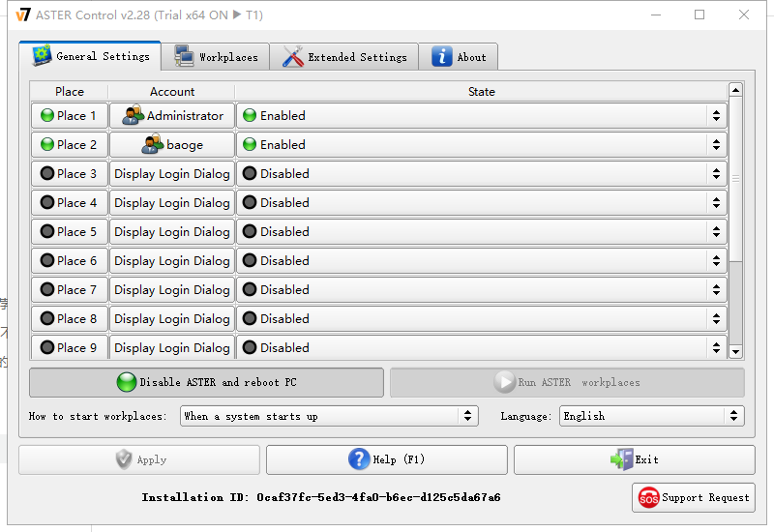Click the green status light on Place 1
The image size is (774, 532).
[x=47, y=115]
